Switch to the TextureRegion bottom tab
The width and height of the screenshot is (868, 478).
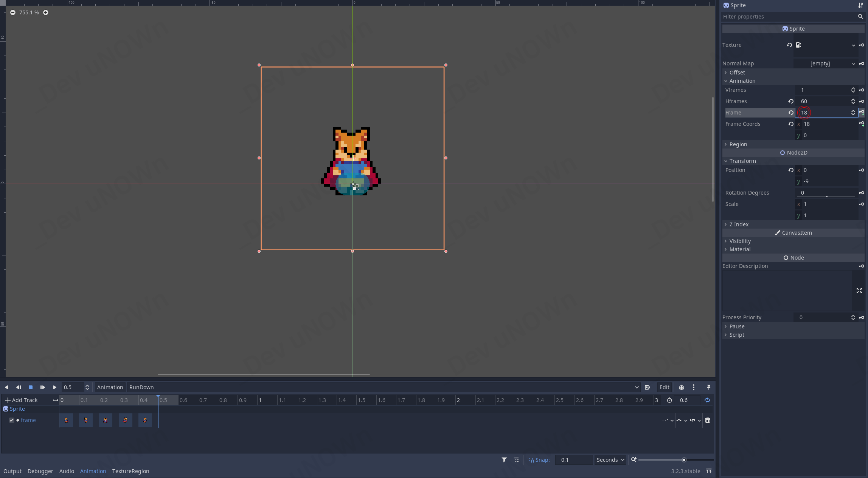(x=130, y=471)
